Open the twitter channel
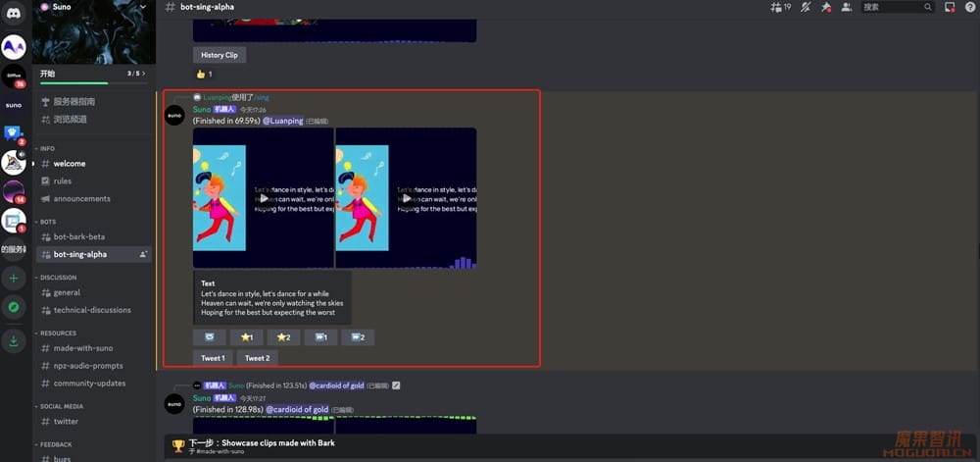The image size is (980, 462). [94, 422]
